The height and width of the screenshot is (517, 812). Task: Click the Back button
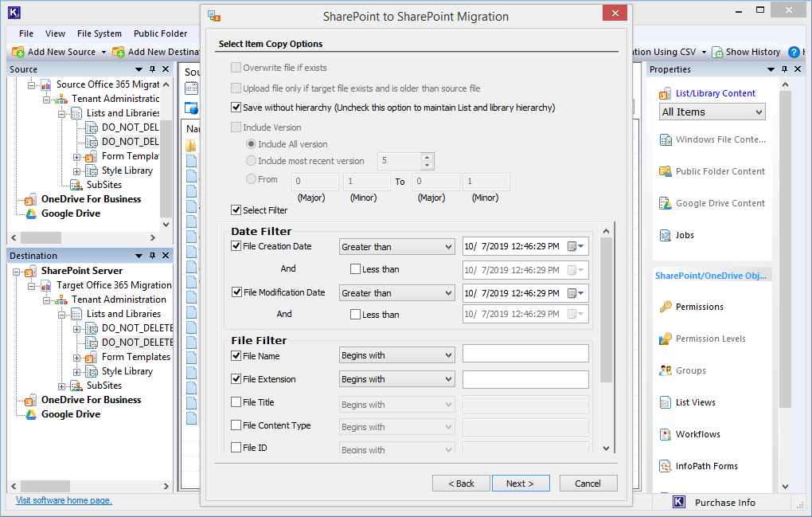pyautogui.click(x=461, y=484)
